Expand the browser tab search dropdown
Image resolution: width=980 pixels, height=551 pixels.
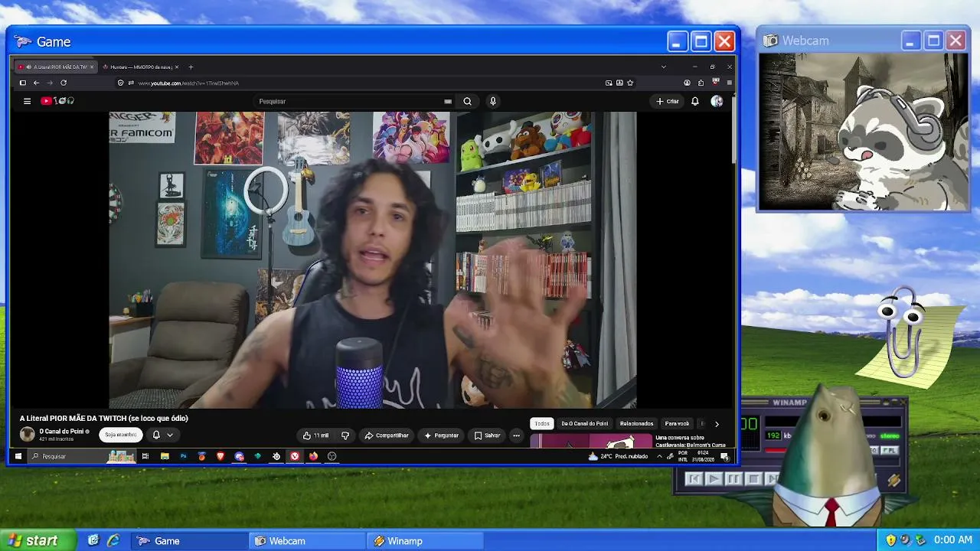point(663,67)
